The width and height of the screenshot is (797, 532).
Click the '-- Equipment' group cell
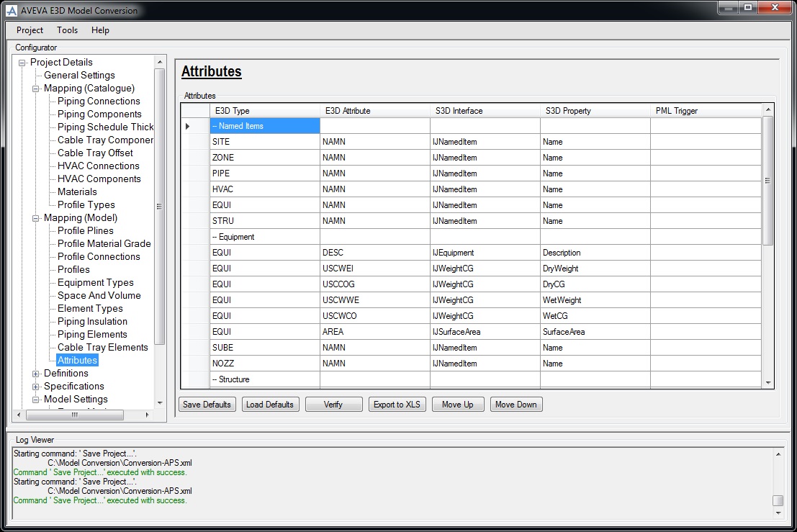[x=265, y=237]
